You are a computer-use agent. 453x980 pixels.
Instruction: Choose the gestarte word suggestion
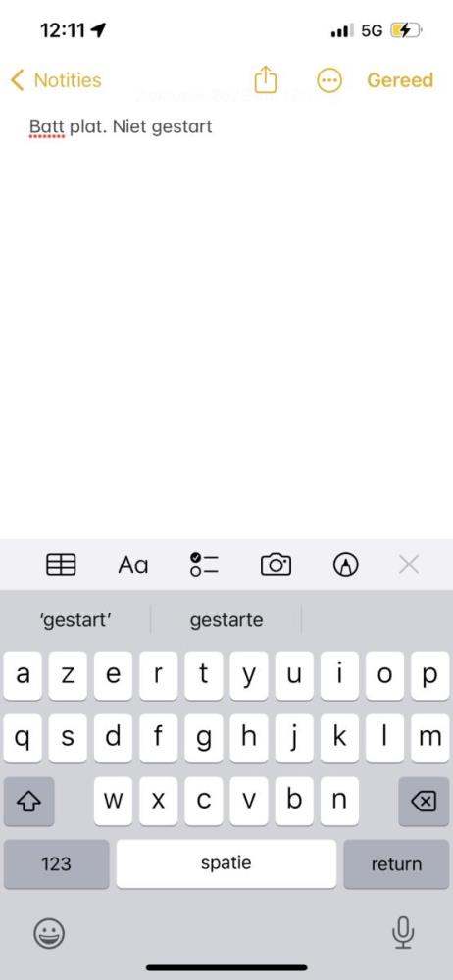point(226,620)
